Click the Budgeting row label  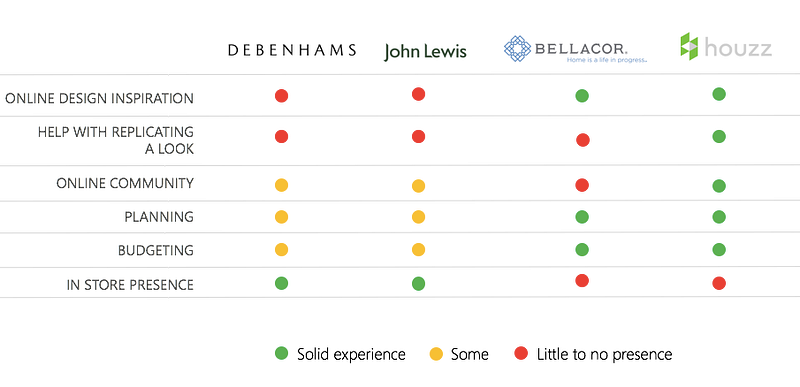[156, 251]
